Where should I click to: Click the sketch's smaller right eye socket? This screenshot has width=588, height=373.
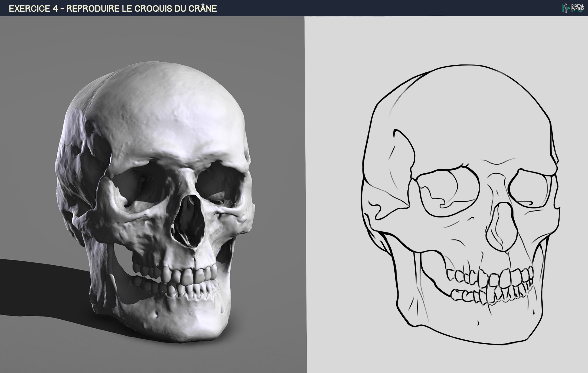click(530, 188)
